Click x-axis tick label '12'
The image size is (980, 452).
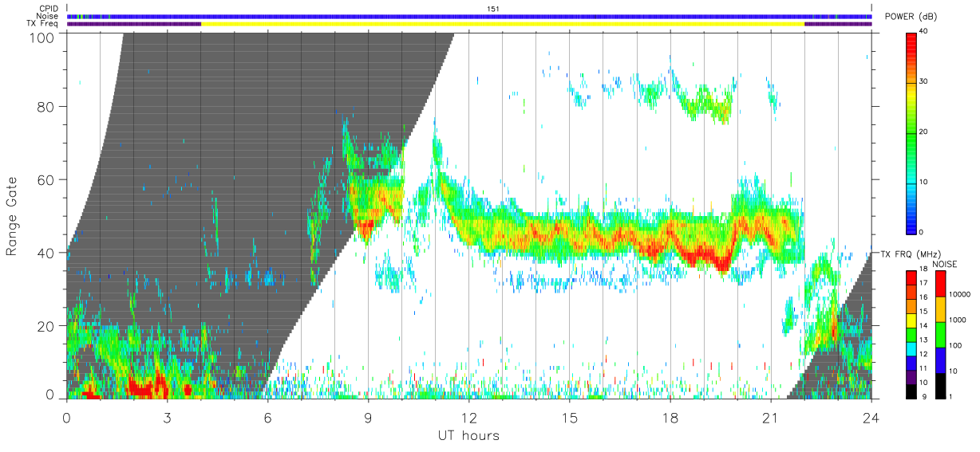tap(469, 418)
